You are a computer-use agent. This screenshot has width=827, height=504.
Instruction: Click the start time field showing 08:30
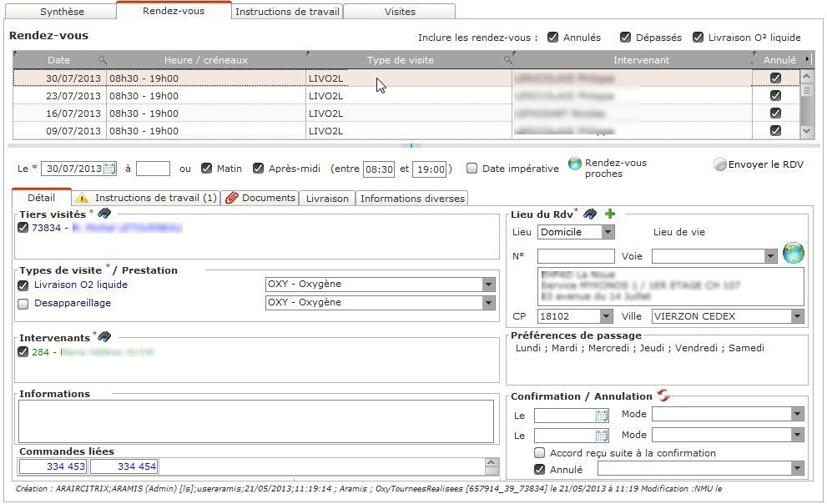pos(379,169)
